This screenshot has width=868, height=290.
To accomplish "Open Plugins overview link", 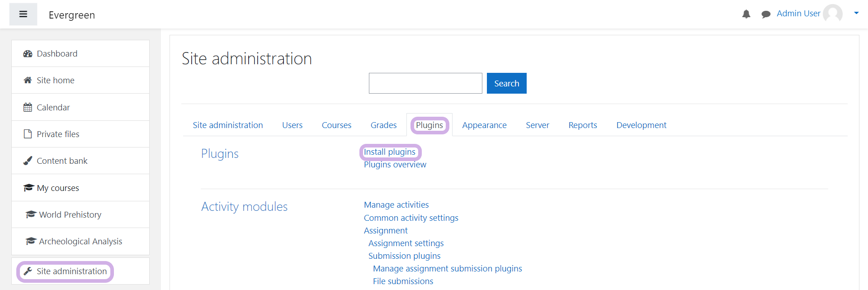I will (x=395, y=165).
